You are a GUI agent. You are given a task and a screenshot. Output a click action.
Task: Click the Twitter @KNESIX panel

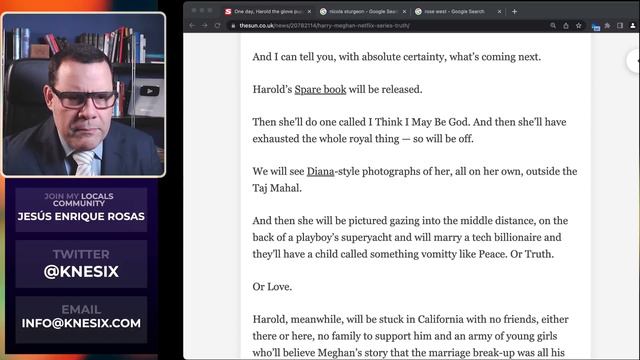pyautogui.click(x=81, y=264)
